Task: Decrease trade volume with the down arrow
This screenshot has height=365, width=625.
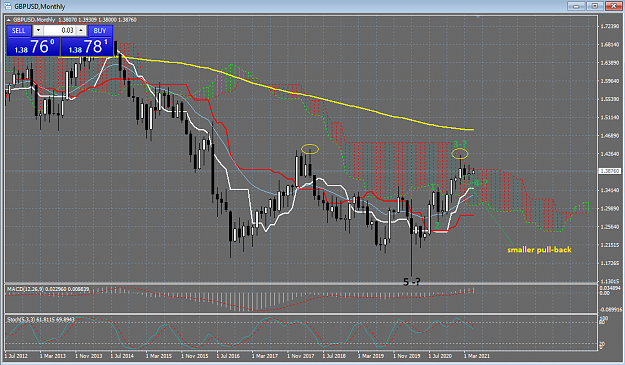Action: click(x=38, y=30)
